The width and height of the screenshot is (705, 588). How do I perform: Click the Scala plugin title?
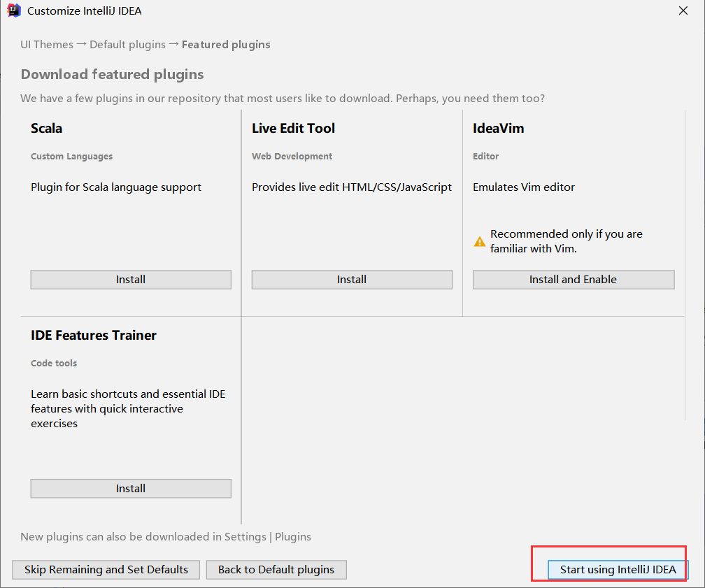tap(46, 128)
